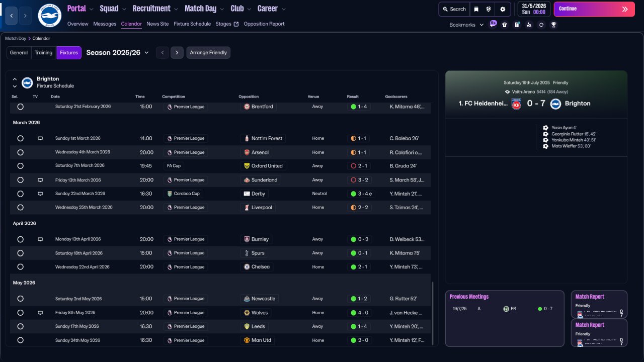Click the Stages external link icon
The image size is (644, 362).
point(236,24)
